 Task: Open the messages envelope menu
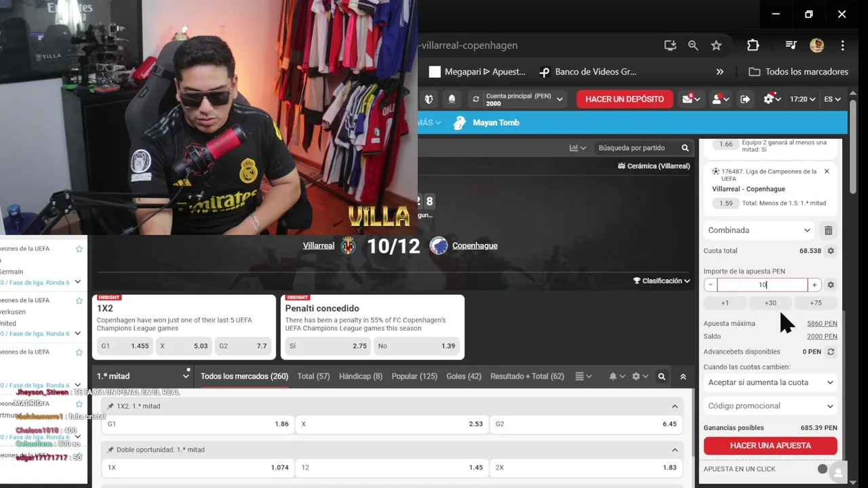tap(691, 99)
